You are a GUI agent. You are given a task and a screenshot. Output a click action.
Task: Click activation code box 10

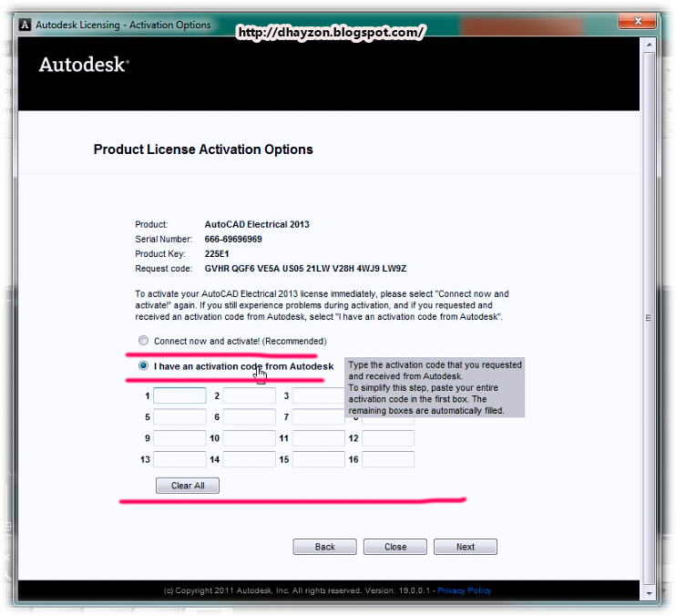click(250, 438)
